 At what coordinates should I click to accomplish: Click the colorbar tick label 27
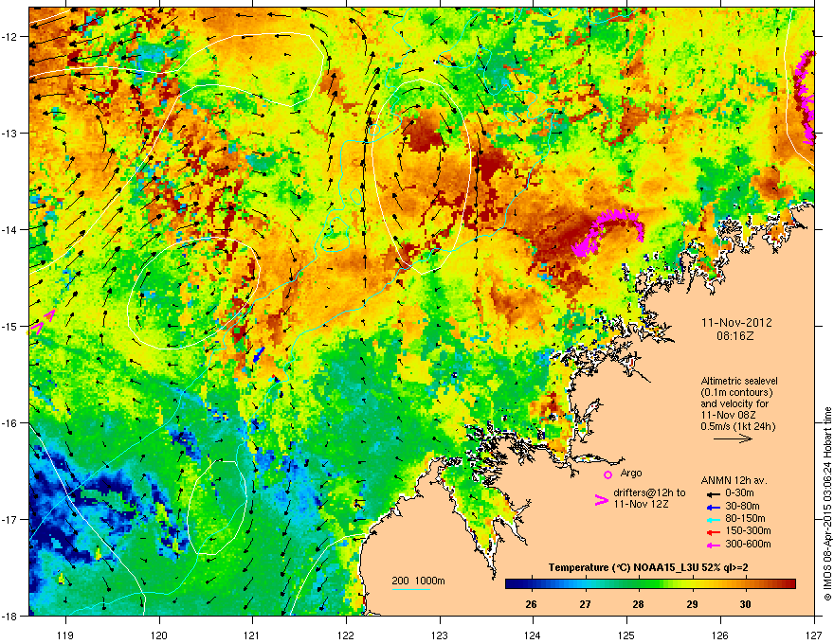[x=585, y=604]
